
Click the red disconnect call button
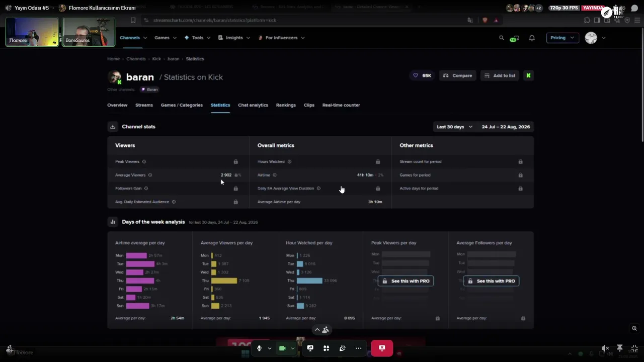click(x=382, y=348)
